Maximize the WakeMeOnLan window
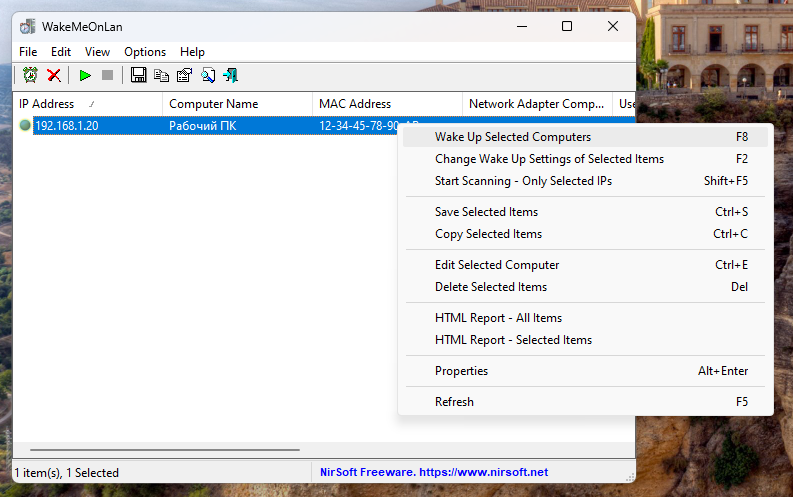The height and width of the screenshot is (497, 793). [x=567, y=26]
